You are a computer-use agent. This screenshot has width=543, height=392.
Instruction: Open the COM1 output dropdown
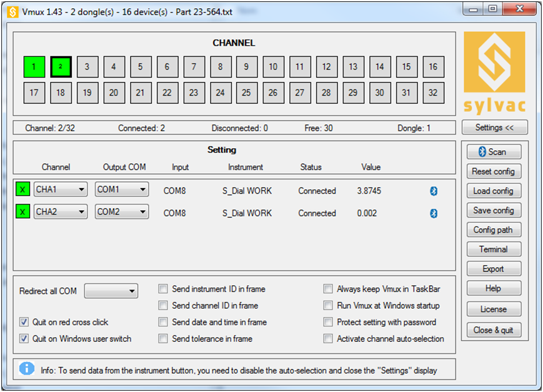pyautogui.click(x=122, y=189)
